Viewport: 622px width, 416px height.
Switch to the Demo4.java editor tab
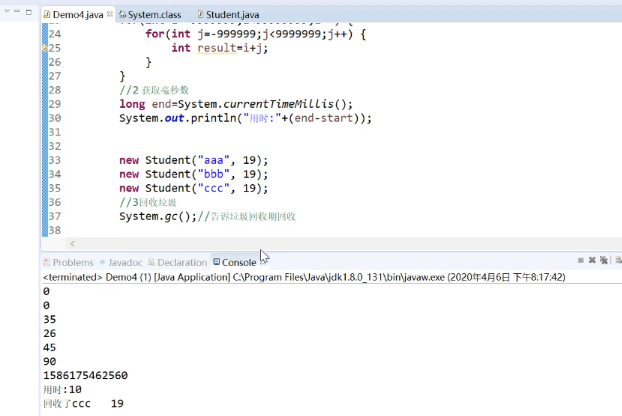click(x=78, y=15)
